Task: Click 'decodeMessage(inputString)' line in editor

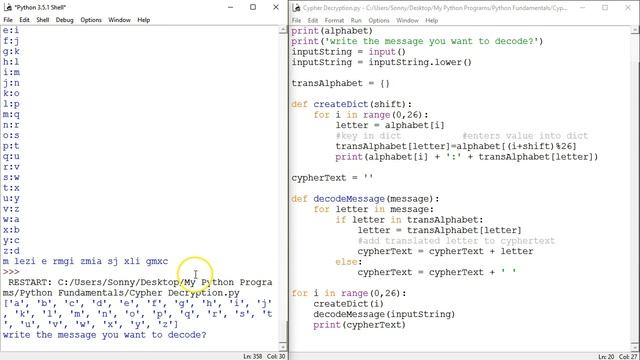Action: coord(384,314)
